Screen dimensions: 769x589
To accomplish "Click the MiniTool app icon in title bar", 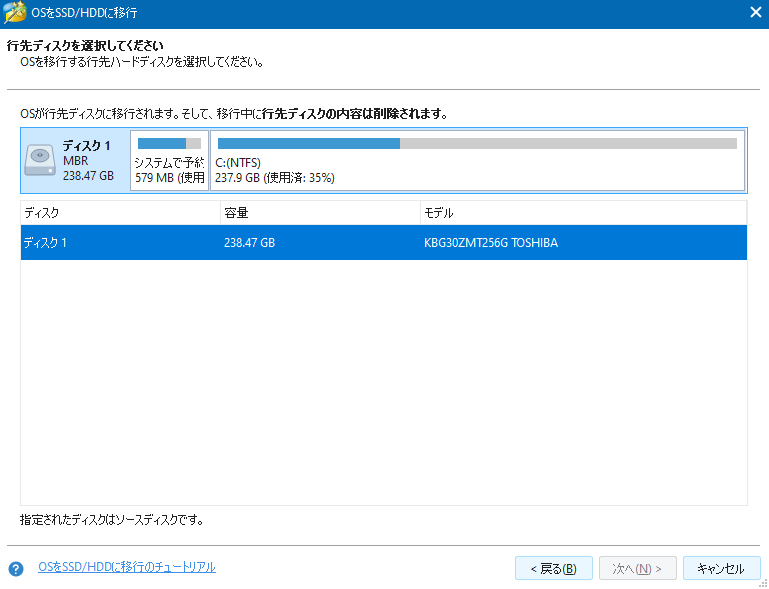I will (13, 12).
